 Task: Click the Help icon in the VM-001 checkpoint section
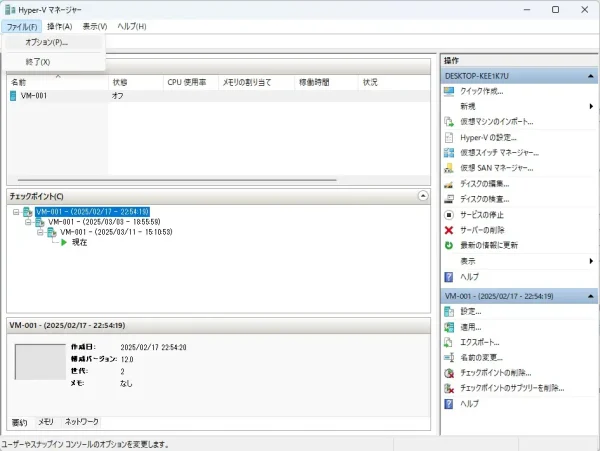pos(449,404)
